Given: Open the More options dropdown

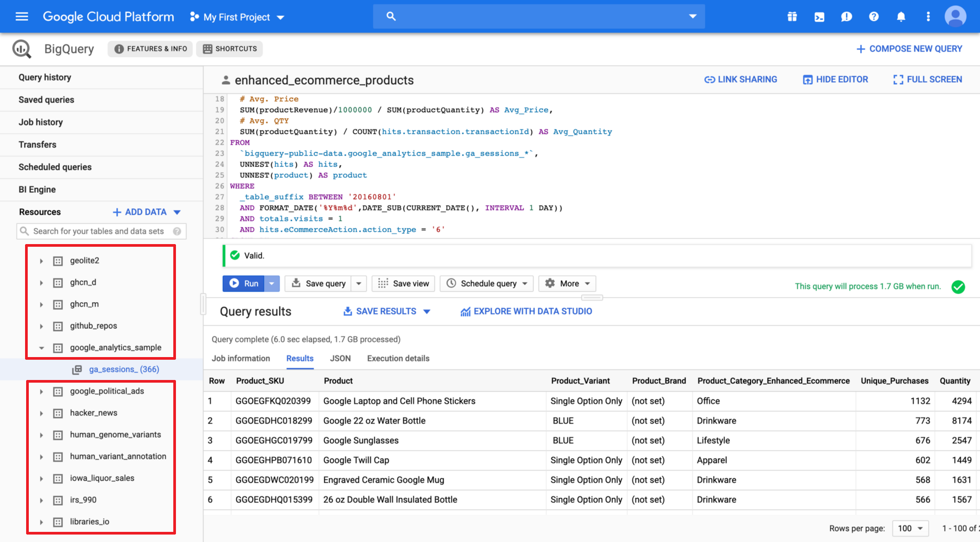Looking at the screenshot, I should point(567,284).
